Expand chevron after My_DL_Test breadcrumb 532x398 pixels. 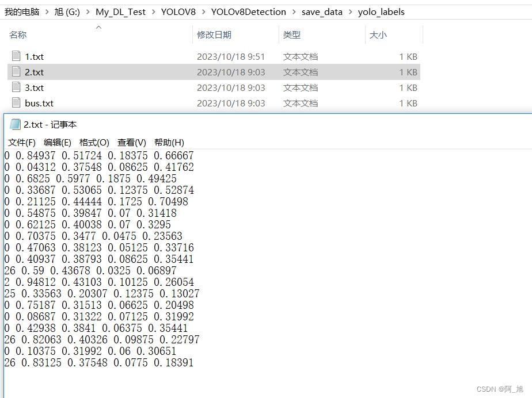point(154,12)
